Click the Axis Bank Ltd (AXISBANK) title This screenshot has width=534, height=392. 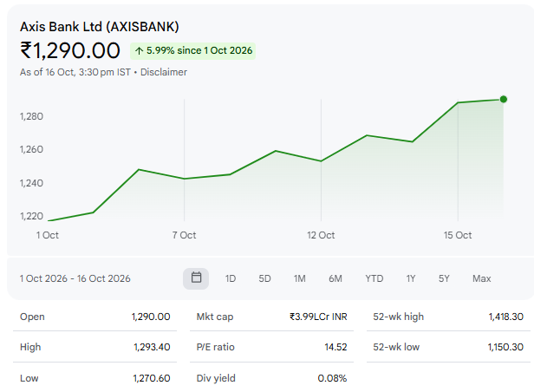[100, 27]
